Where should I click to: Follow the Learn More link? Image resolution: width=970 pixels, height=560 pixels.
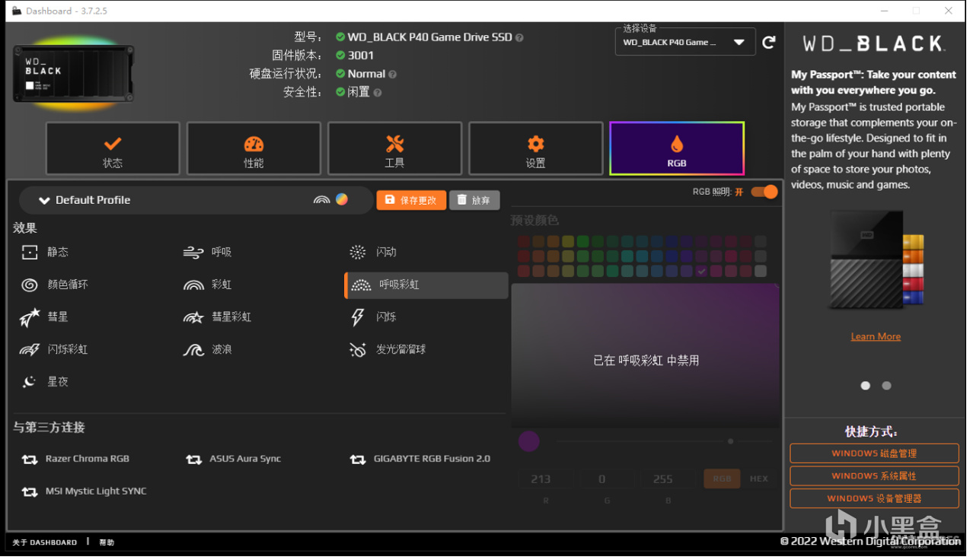point(876,337)
